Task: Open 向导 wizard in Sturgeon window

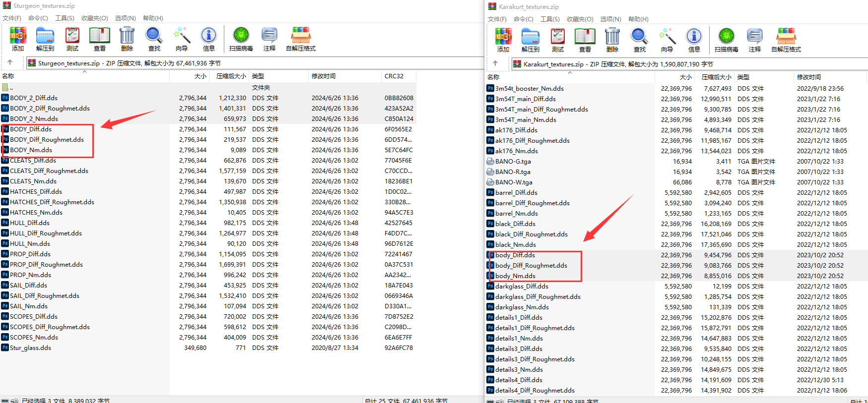Action: 182,39
